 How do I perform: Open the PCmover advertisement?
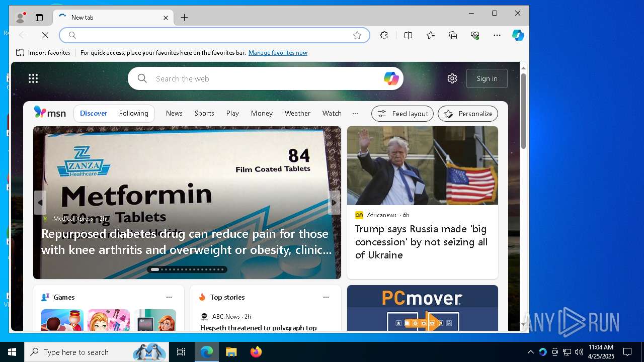pos(423,308)
